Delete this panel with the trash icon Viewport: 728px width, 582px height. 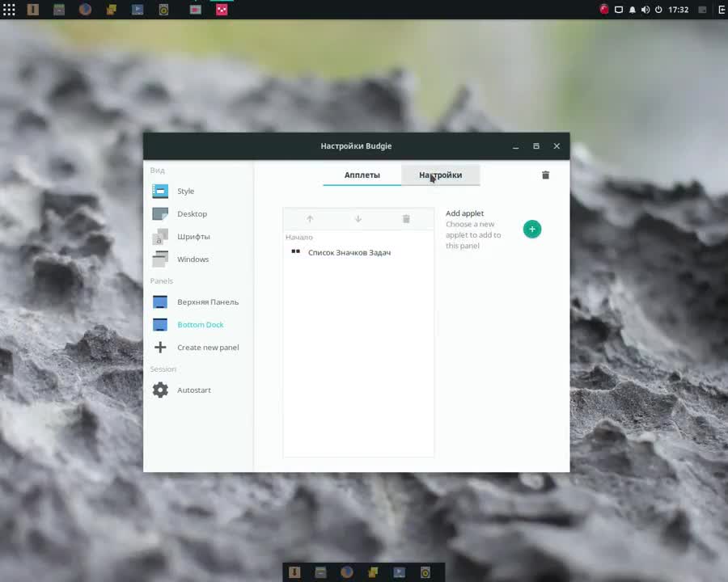point(545,175)
